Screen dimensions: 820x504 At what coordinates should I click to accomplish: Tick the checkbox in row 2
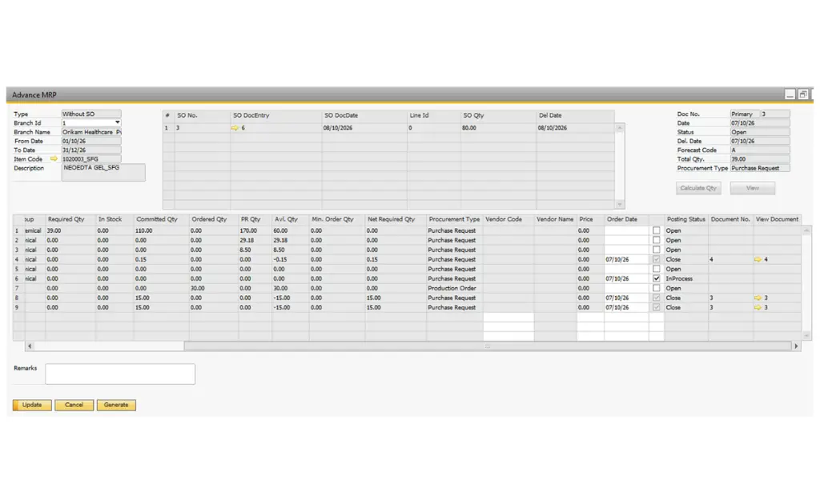tap(657, 240)
